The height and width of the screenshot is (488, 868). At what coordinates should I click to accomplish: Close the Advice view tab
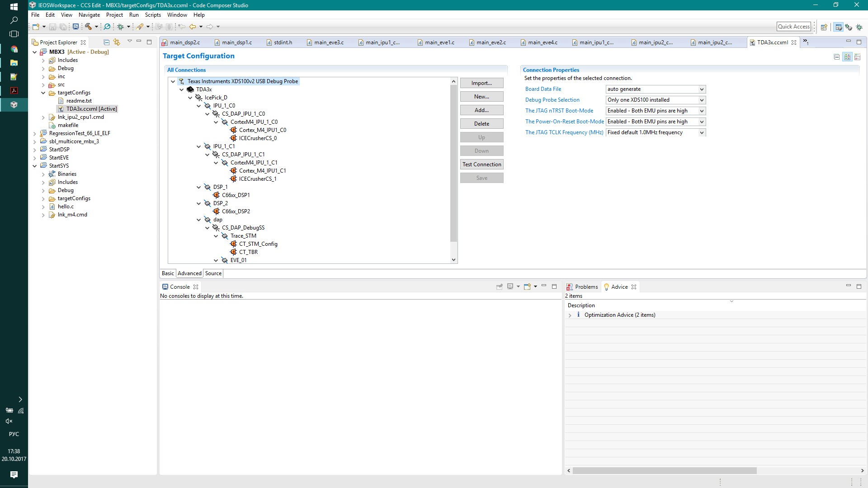[634, 287]
